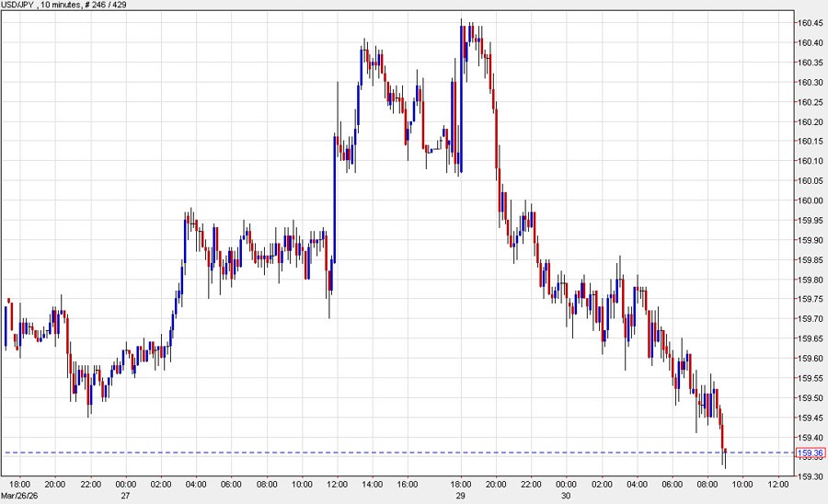The width and height of the screenshot is (828, 504).
Task: Click the 159.85 price axis label
Action: (810, 259)
